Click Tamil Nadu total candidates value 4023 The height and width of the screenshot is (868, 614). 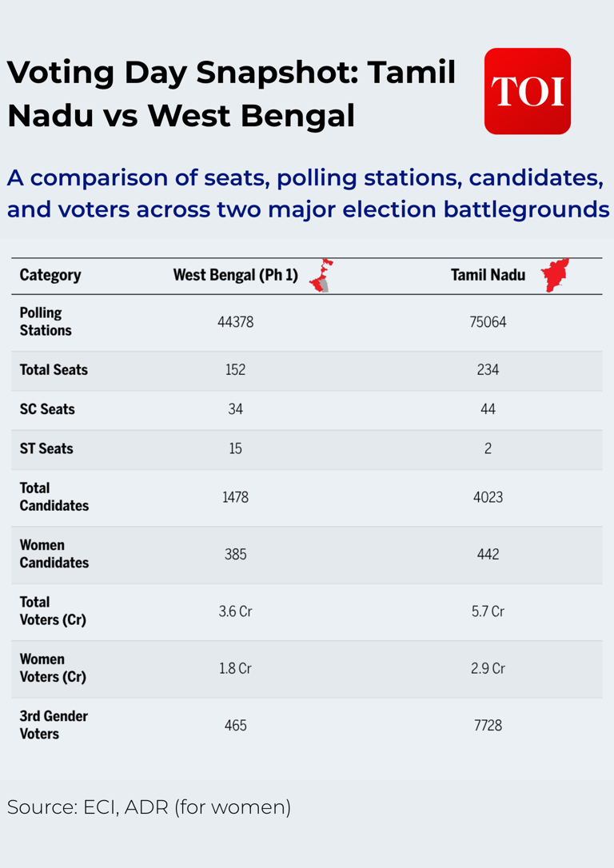(488, 497)
